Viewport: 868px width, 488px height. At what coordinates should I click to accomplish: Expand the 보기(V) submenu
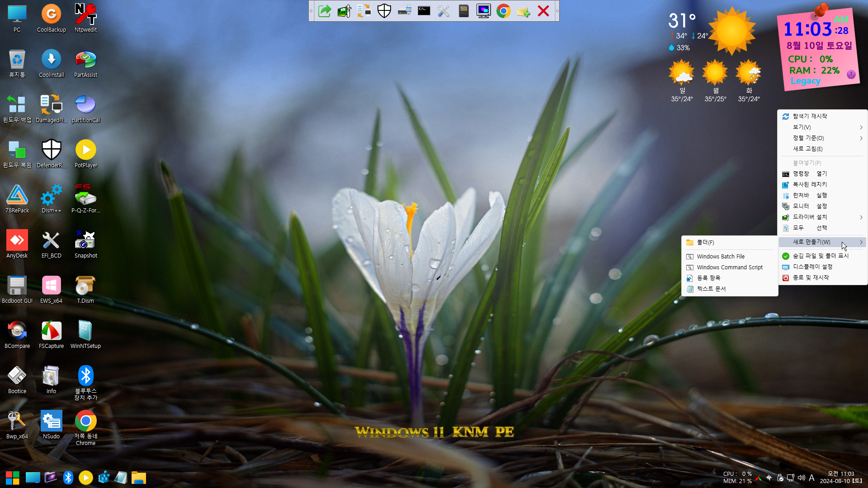[822, 127]
